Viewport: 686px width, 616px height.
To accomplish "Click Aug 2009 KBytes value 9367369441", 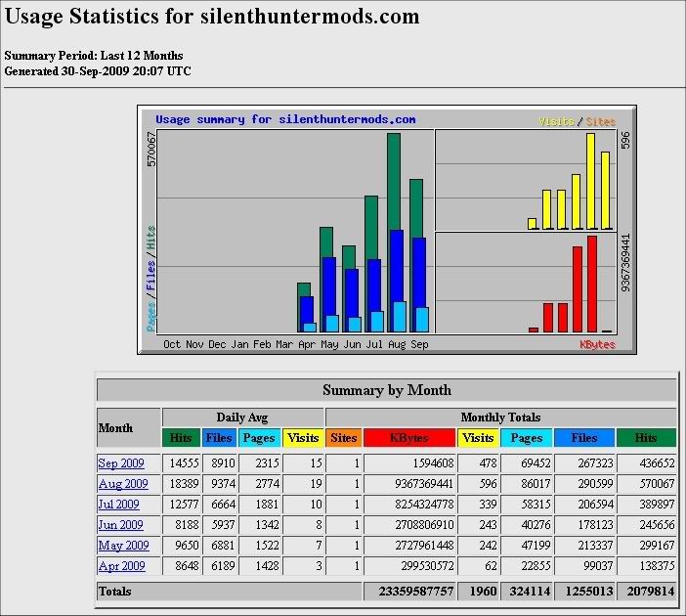I will pos(424,484).
